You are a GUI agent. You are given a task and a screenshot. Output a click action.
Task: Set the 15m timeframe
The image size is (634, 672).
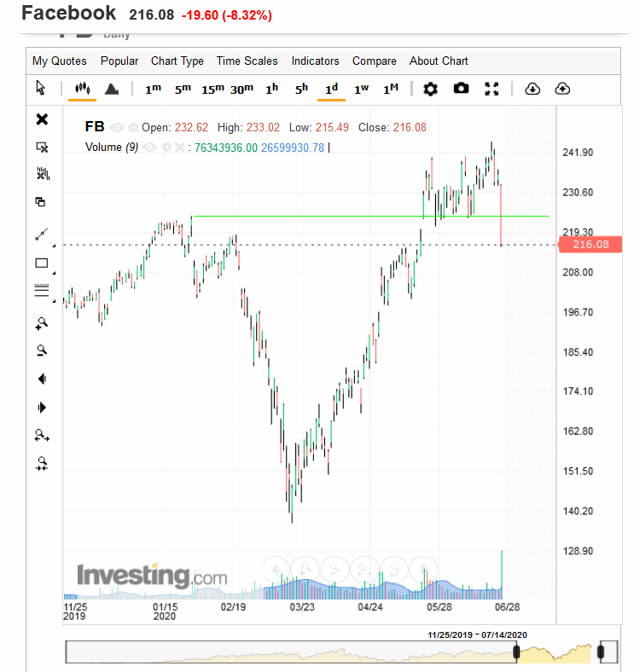[x=212, y=90]
